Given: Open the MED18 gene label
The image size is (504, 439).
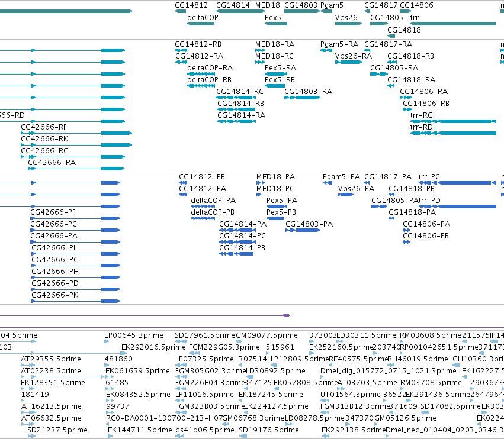Looking at the screenshot, I should (x=268, y=5).
